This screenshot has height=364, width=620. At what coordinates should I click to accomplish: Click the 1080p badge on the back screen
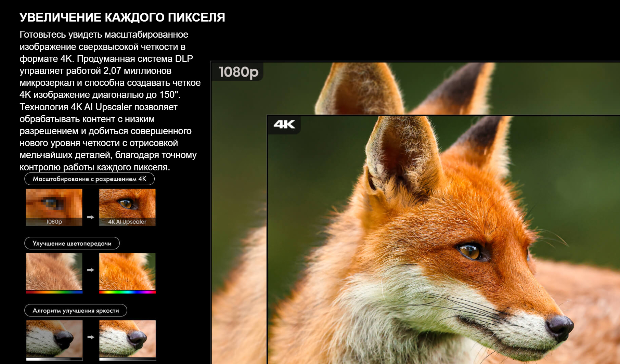238,72
